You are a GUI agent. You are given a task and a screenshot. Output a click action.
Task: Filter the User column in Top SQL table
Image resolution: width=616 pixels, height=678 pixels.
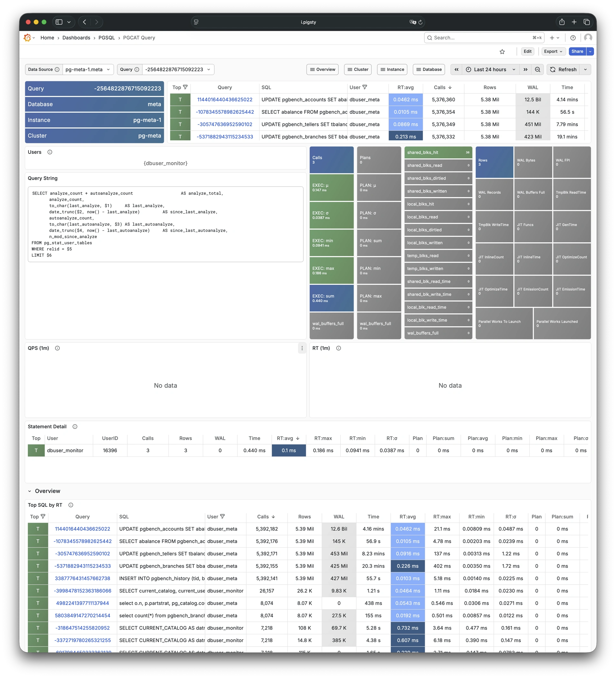tap(222, 516)
